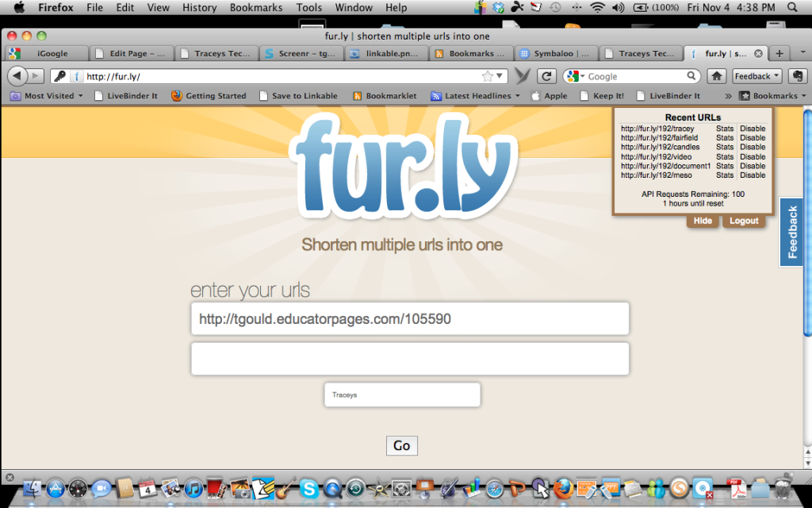This screenshot has height=508, width=812.
Task: Click the Evernote elephant toolbar icon
Action: pyautogui.click(x=798, y=76)
